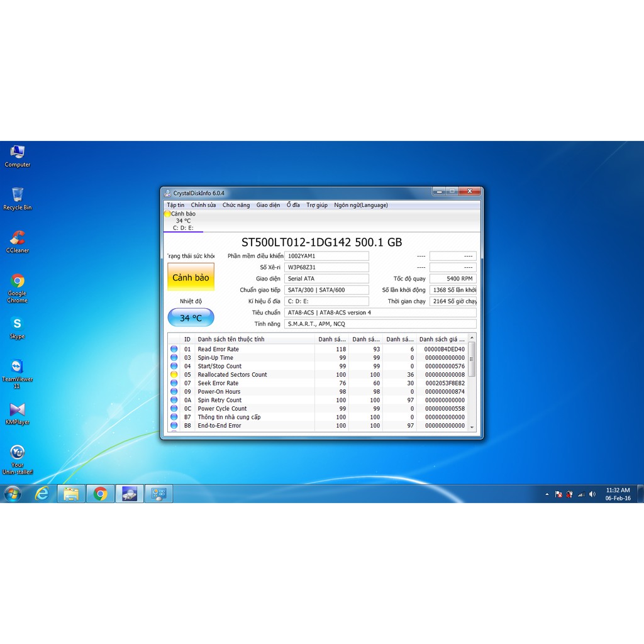Screen dimensions: 644x644
Task: Open the volume icon in system tray
Action: tap(592, 494)
